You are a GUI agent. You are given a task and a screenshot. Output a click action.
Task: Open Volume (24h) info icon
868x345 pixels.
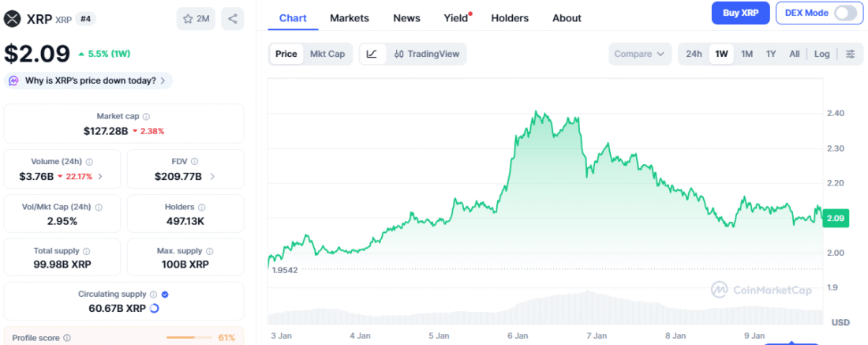89,163
